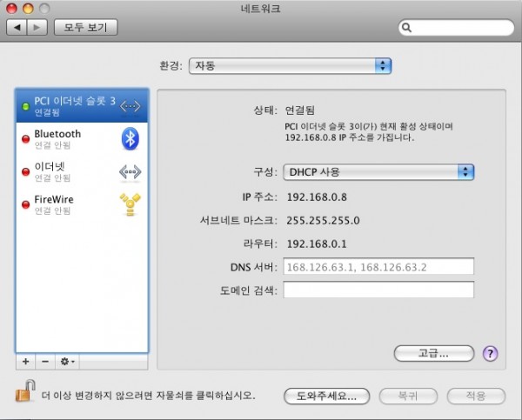Open the gear action menu below list
The height and width of the screenshot is (420, 522).
coord(67,360)
